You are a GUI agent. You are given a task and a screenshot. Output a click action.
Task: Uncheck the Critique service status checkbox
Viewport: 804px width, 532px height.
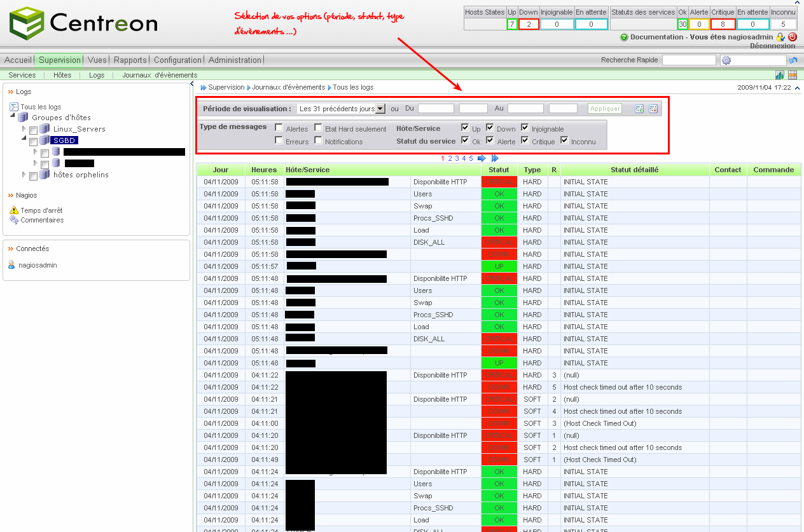coord(525,140)
